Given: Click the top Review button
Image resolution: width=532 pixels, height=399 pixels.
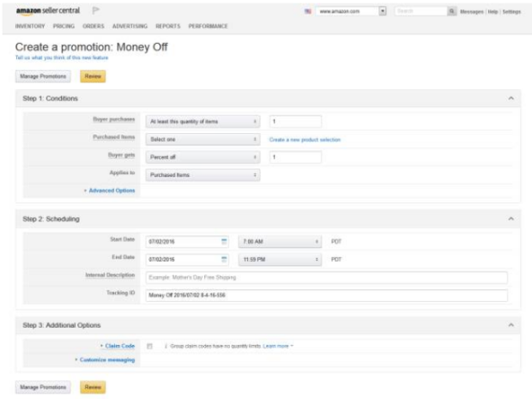Looking at the screenshot, I should tap(93, 76).
